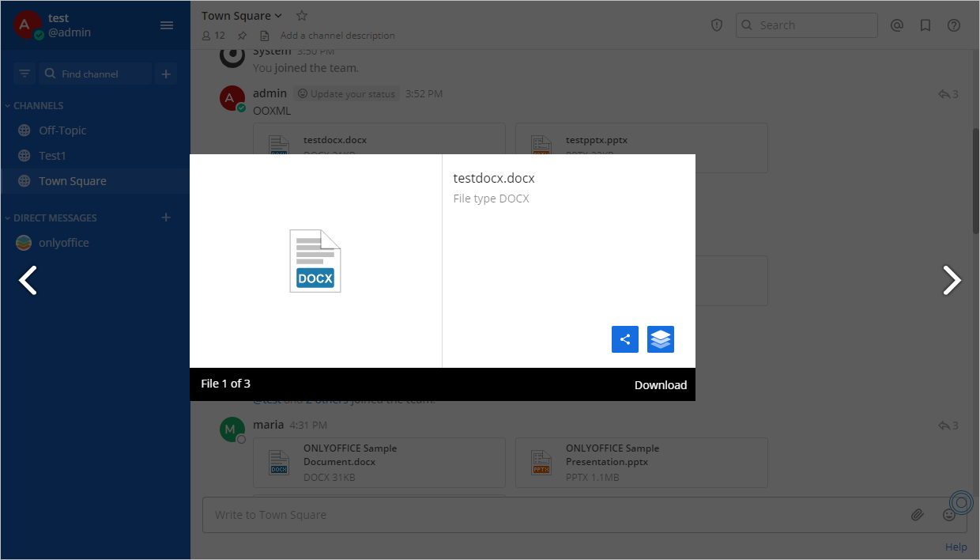Open recent mentions with the @ icon
Screen dimensions: 980x560
pyautogui.click(x=897, y=25)
